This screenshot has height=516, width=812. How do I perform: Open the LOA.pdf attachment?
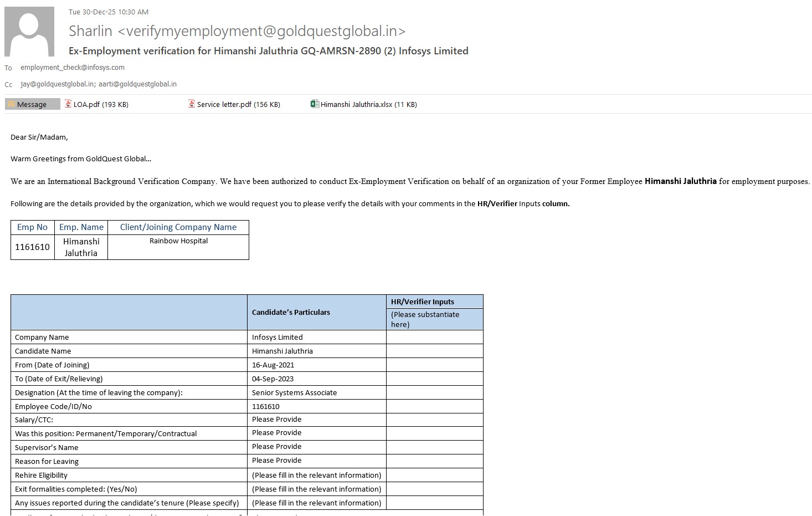point(101,104)
